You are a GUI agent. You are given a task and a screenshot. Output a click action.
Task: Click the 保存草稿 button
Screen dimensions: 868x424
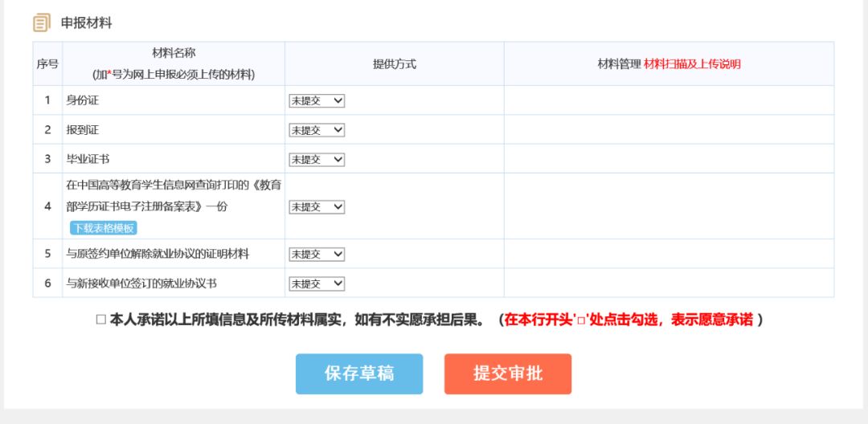(x=359, y=373)
